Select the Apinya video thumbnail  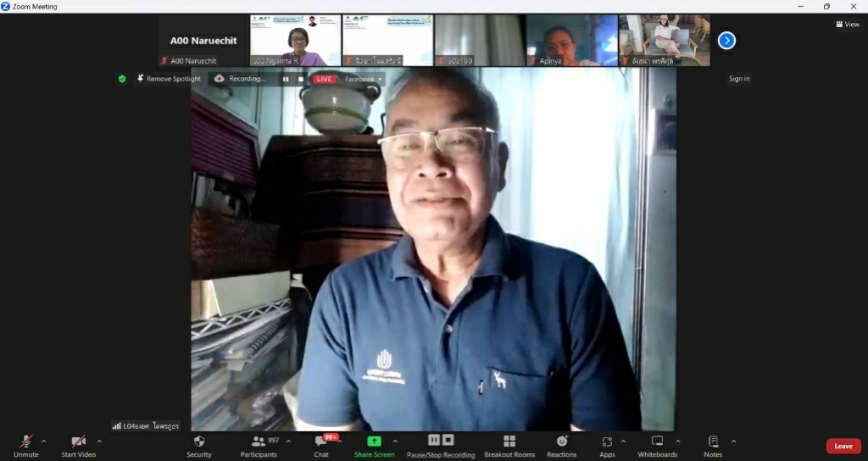tap(572, 41)
